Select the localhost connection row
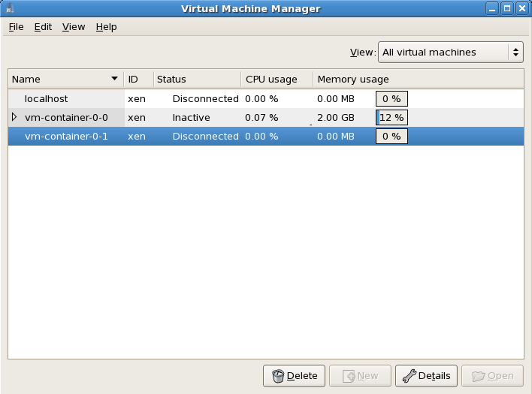The image size is (532, 394). (266, 98)
